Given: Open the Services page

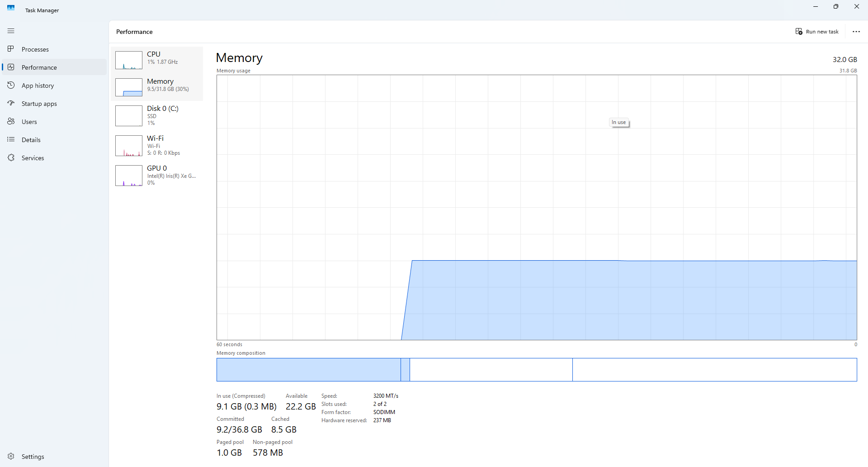Looking at the screenshot, I should point(54,157).
